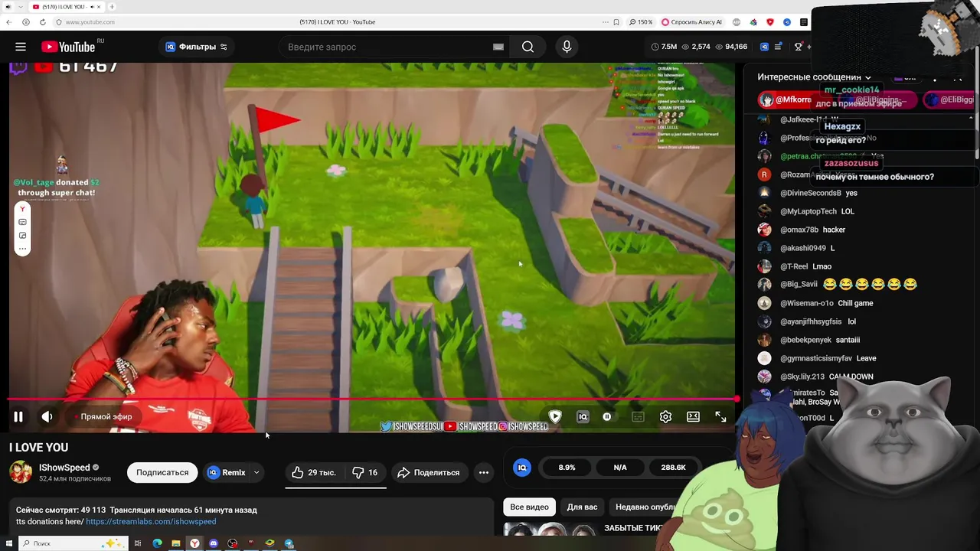Open the player settings gear

(x=665, y=417)
